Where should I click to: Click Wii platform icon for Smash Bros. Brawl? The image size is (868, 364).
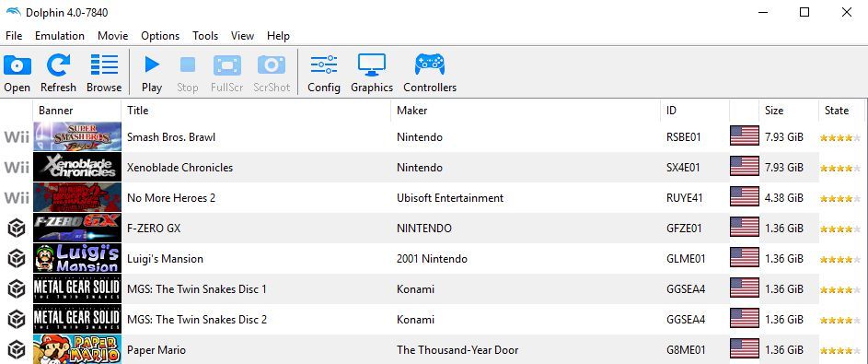17,137
